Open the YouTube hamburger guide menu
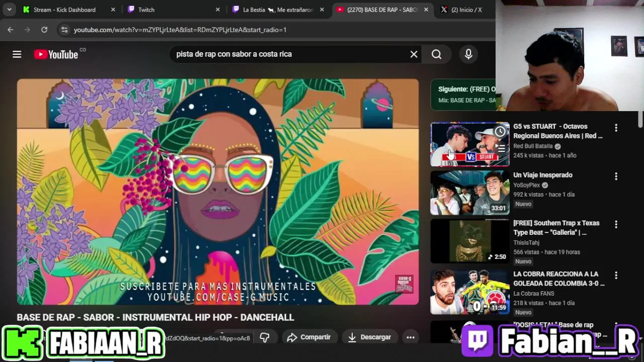 17,54
